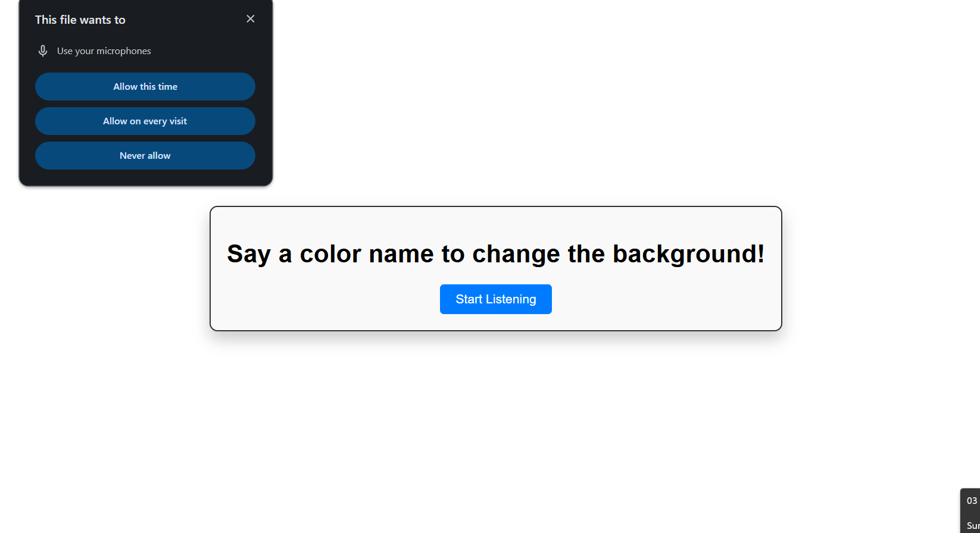Click the word "name" in the heading

(x=401, y=254)
